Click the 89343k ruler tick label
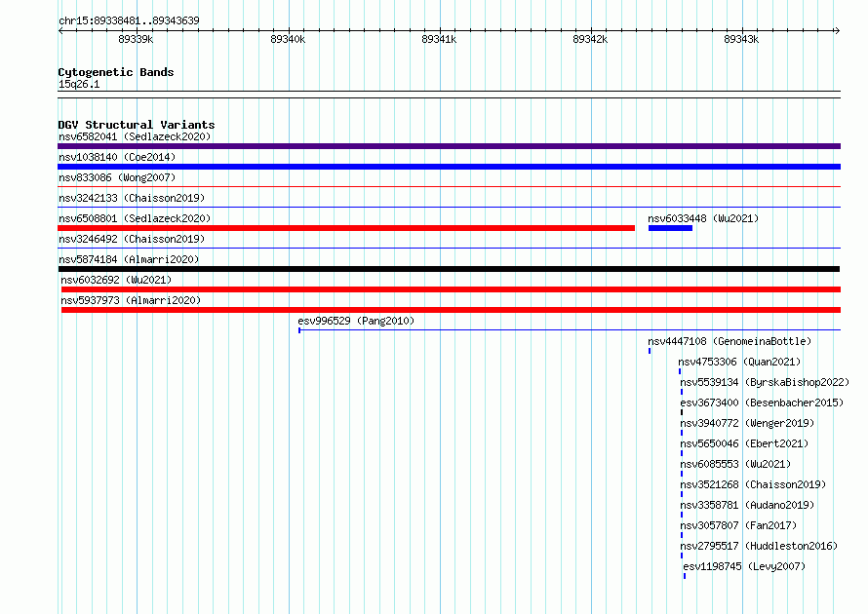This screenshot has width=868, height=614. tap(741, 39)
